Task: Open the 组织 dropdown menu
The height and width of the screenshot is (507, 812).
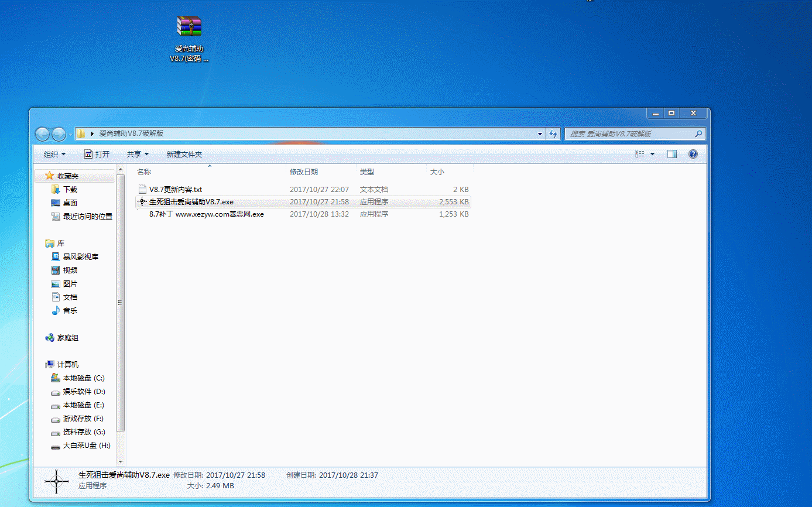Action: click(55, 154)
